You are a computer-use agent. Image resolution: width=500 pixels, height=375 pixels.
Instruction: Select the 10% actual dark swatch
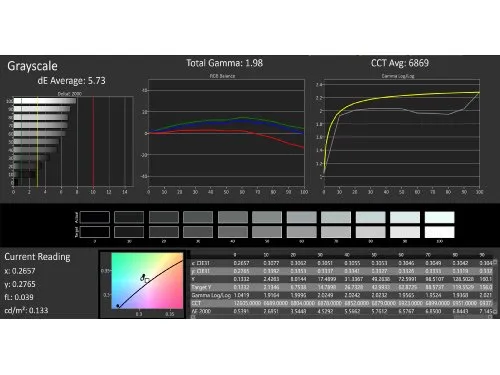[129, 217]
